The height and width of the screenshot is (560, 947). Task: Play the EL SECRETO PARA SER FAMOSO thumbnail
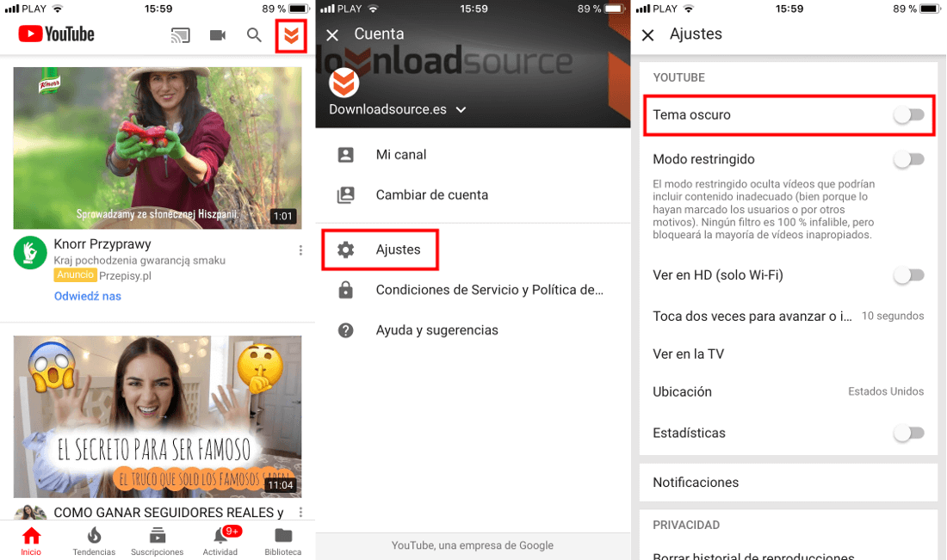click(158, 417)
